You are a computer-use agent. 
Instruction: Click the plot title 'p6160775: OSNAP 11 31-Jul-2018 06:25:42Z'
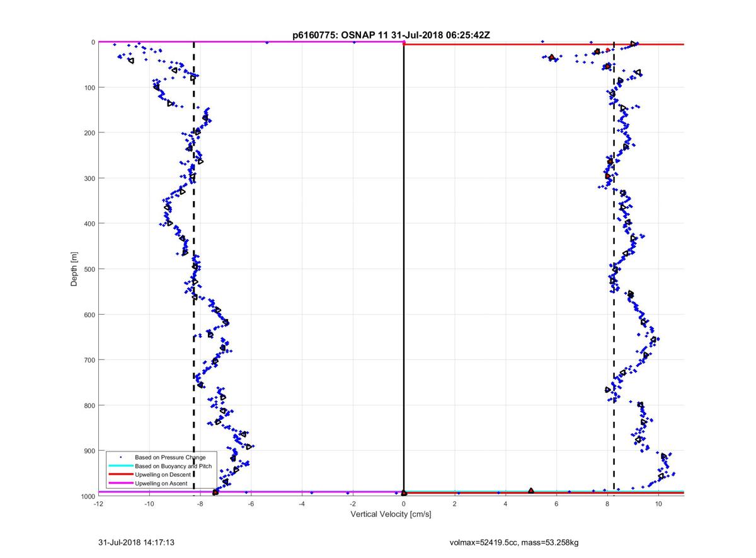[x=391, y=35]
